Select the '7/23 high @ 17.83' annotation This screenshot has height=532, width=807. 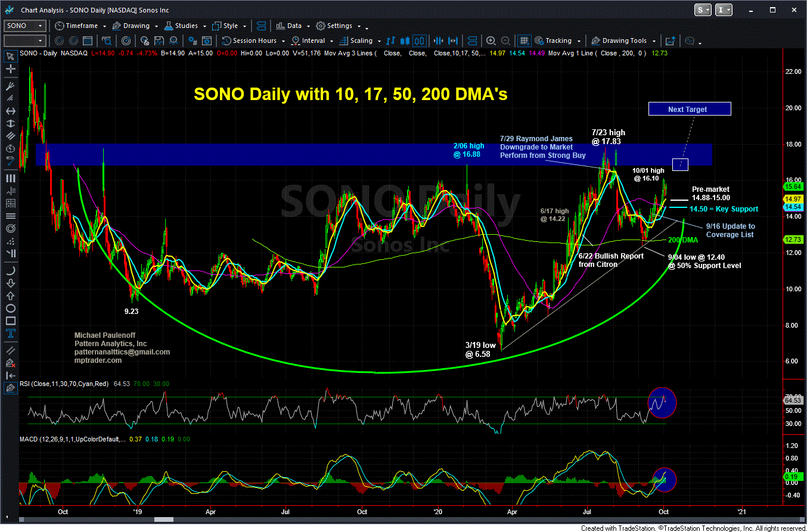(608, 137)
